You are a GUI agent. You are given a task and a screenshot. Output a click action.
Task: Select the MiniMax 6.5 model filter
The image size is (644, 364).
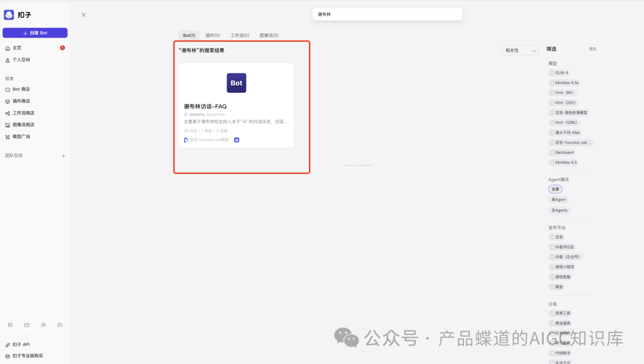[x=563, y=163]
